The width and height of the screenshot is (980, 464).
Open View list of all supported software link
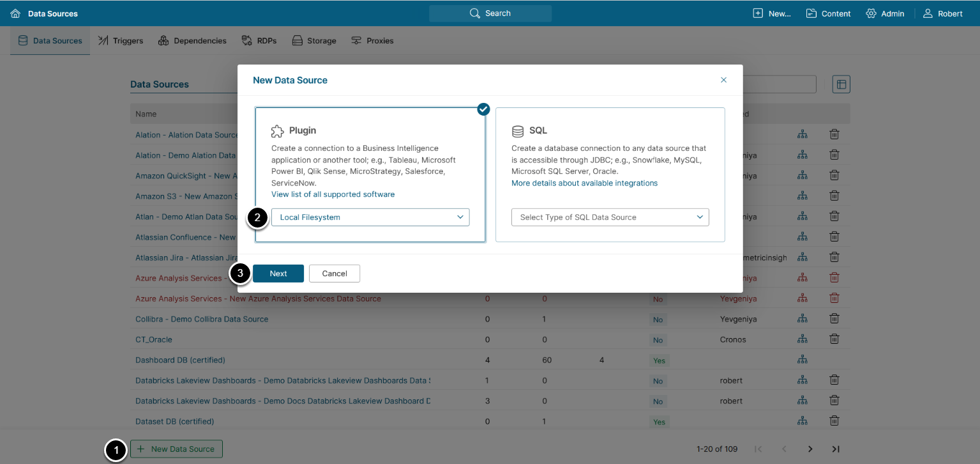pyautogui.click(x=333, y=194)
